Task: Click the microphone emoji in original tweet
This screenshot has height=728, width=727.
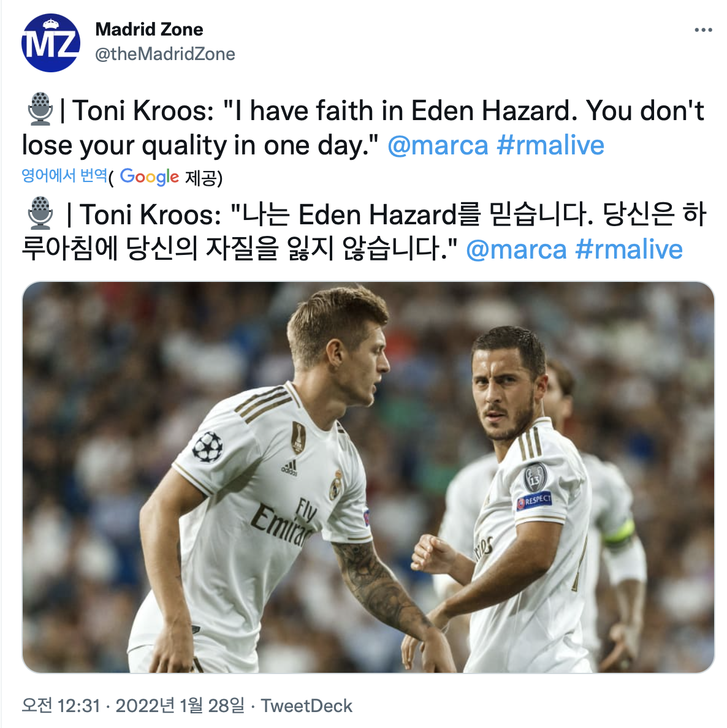Action: click(40, 110)
